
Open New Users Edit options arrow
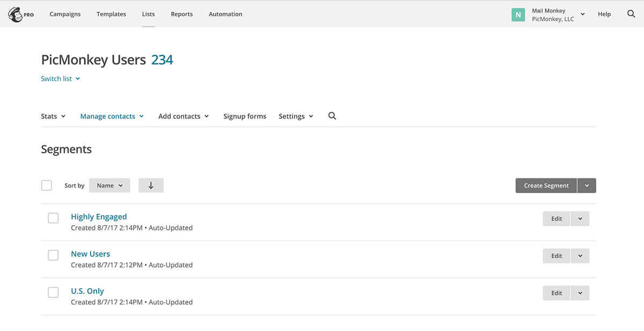[x=580, y=256]
